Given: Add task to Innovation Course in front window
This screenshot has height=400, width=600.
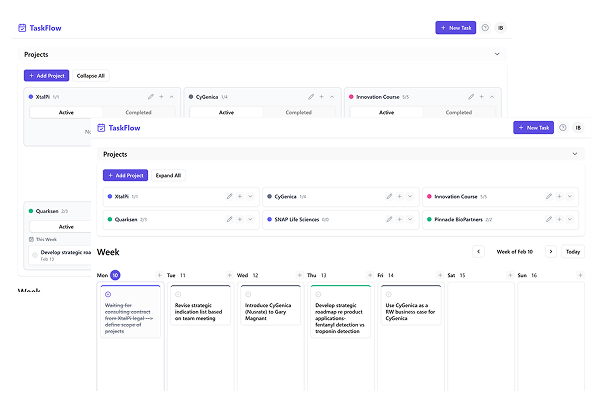Looking at the screenshot, I should pyautogui.click(x=559, y=196).
